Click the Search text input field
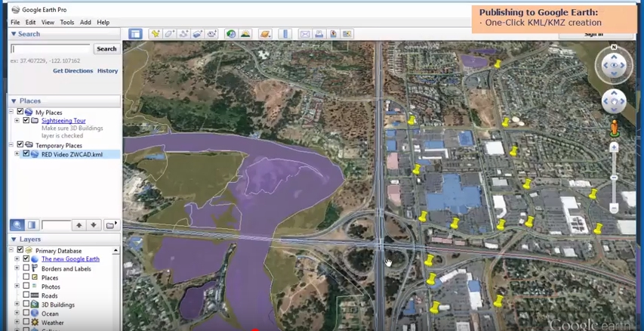 click(x=50, y=49)
